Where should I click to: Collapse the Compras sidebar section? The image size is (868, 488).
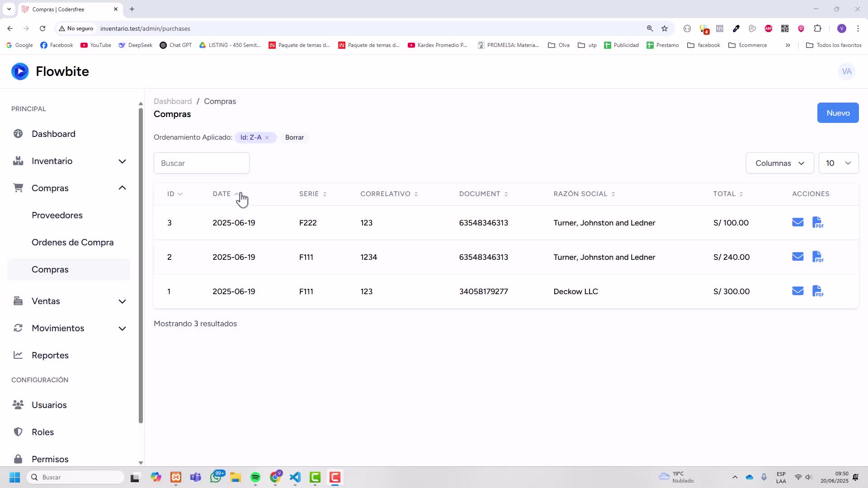pos(122,188)
